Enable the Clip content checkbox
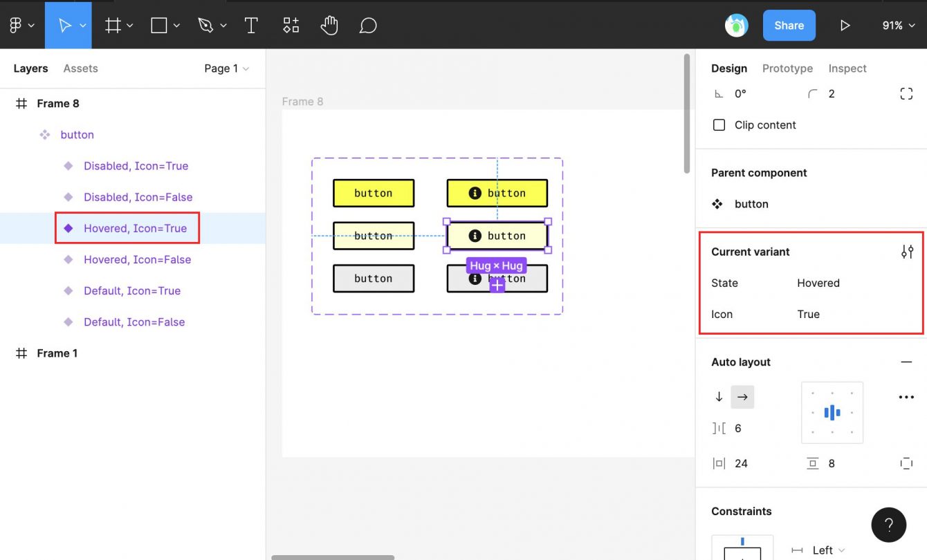 [x=719, y=125]
